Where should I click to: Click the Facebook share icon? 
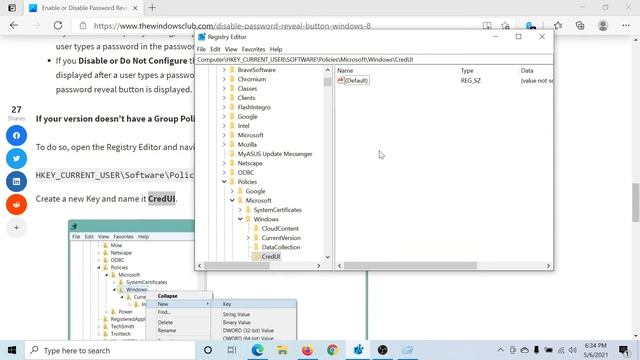pos(16,136)
